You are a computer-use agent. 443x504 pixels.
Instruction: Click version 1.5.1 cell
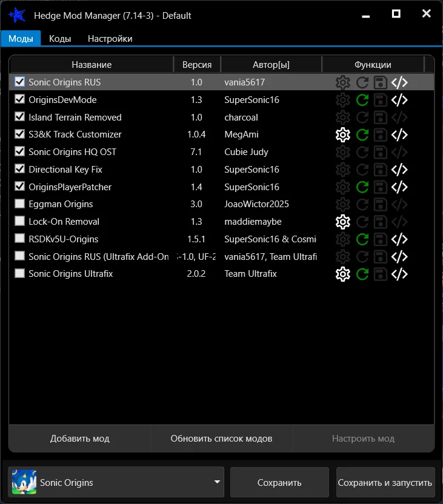pyautogui.click(x=196, y=239)
